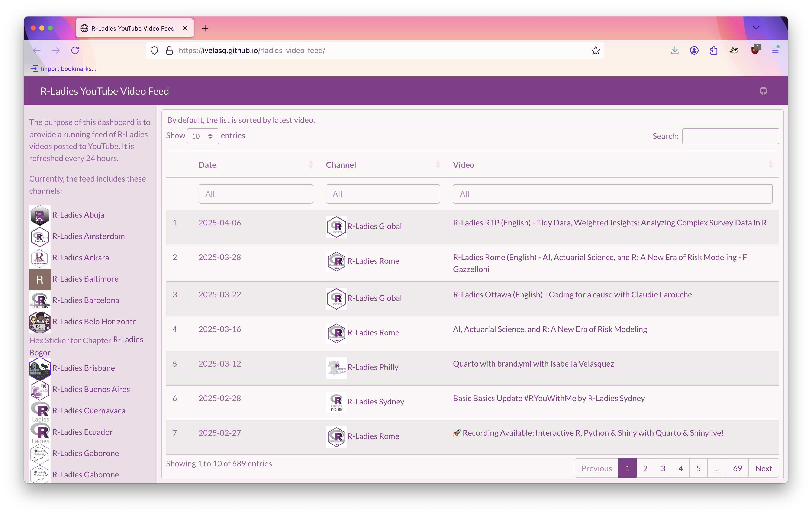This screenshot has height=515, width=812.
Task: Open the extensions puzzle-piece icon
Action: [x=713, y=50]
